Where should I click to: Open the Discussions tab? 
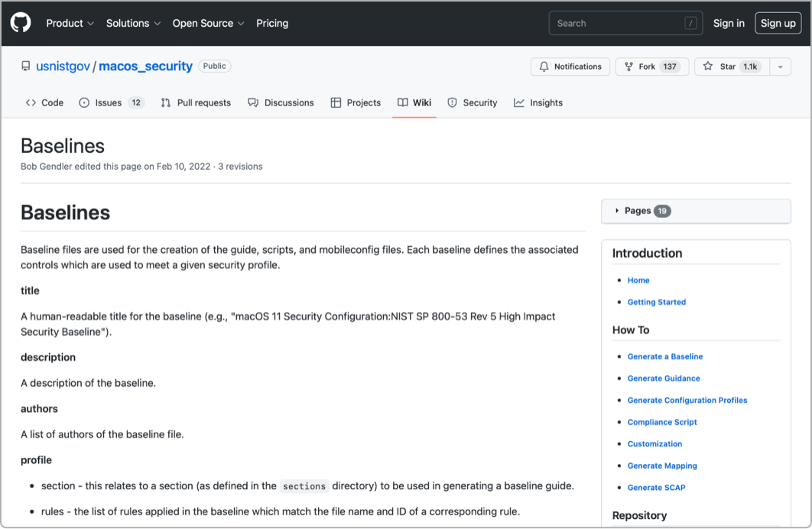[281, 102]
